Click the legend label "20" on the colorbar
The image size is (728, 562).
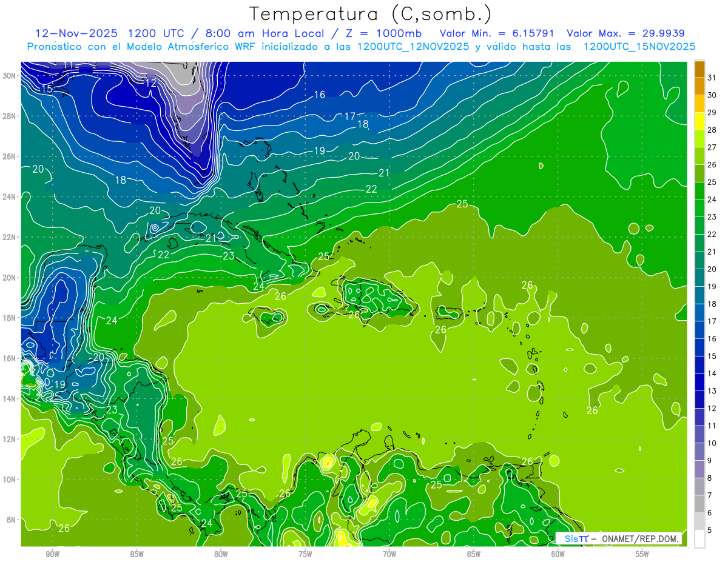(x=712, y=269)
